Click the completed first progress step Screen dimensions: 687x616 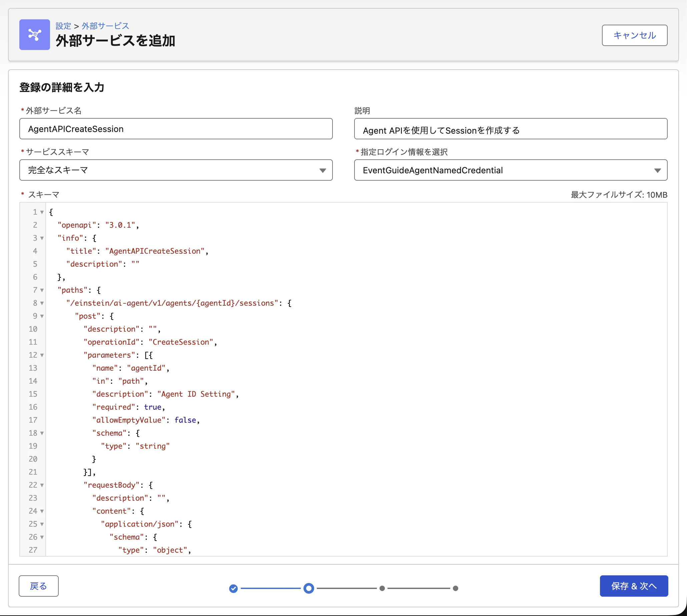233,589
